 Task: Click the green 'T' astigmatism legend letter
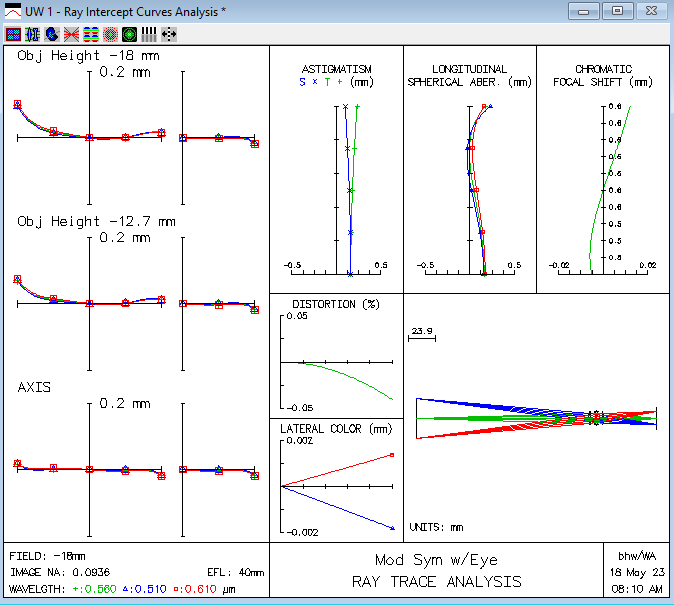(x=328, y=82)
